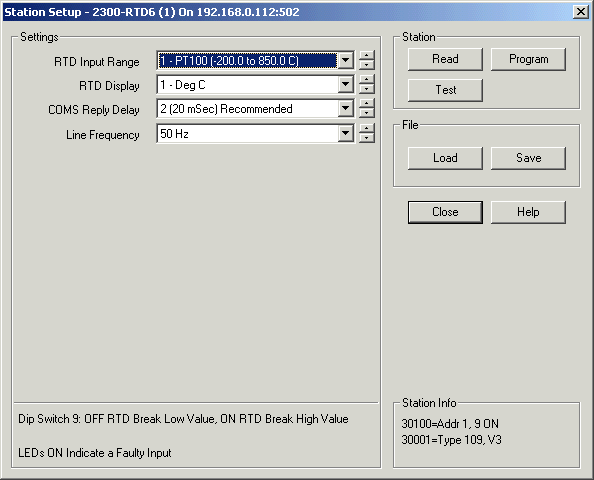Decrease COMS Reply Delay with down spinner

click(x=366, y=114)
